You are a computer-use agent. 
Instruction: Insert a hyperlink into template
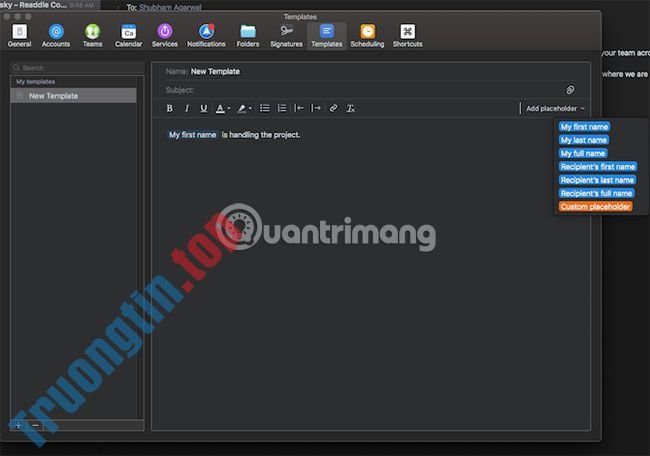click(333, 108)
